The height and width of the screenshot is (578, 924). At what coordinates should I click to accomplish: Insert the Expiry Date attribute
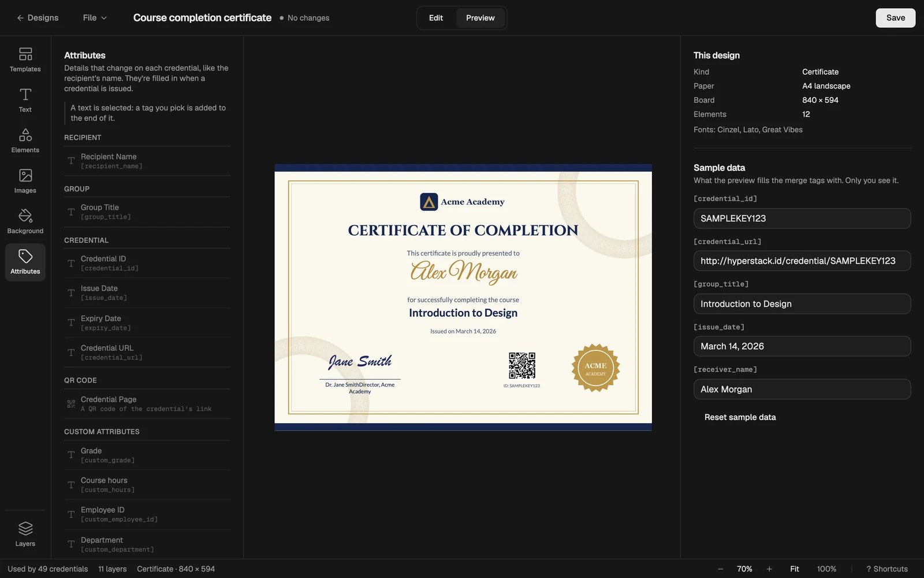coord(147,323)
